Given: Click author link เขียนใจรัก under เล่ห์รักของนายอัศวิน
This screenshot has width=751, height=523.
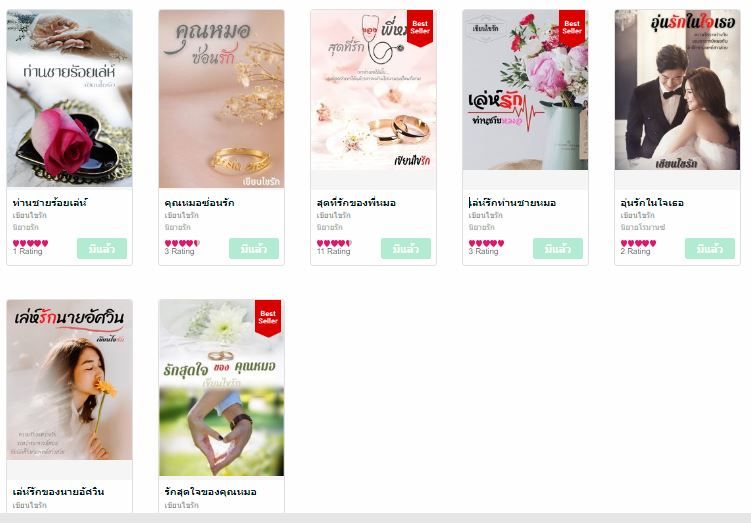Looking at the screenshot, I should click(30, 505).
